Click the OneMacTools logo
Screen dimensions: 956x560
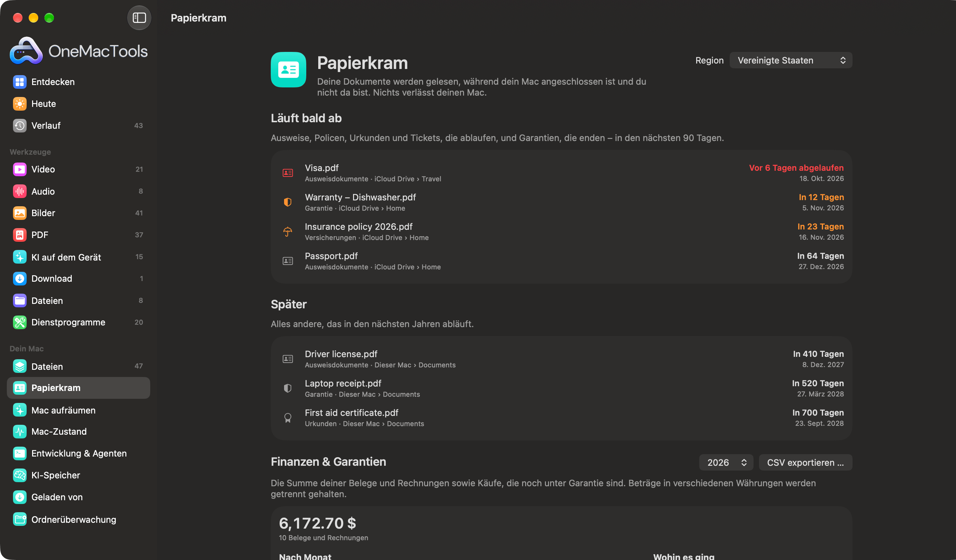pos(79,51)
